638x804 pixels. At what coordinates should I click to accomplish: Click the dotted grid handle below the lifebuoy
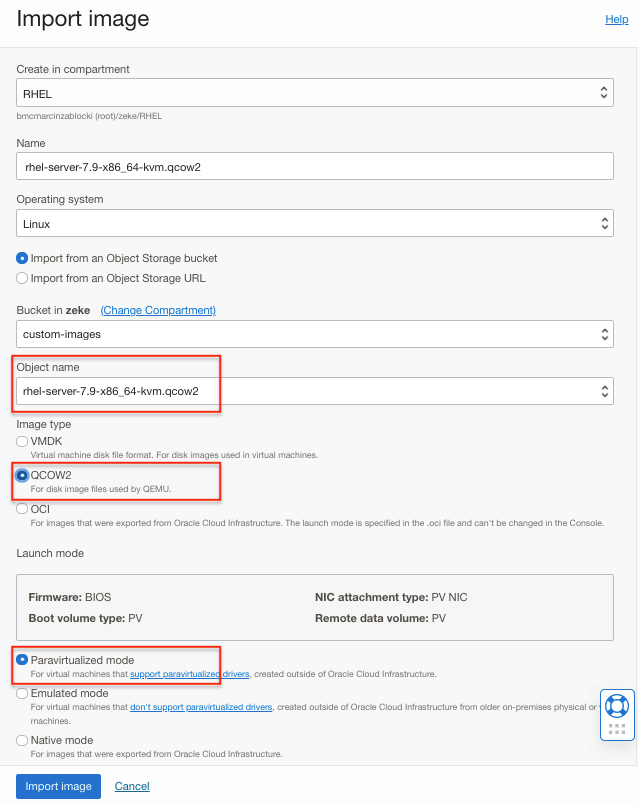click(x=617, y=729)
